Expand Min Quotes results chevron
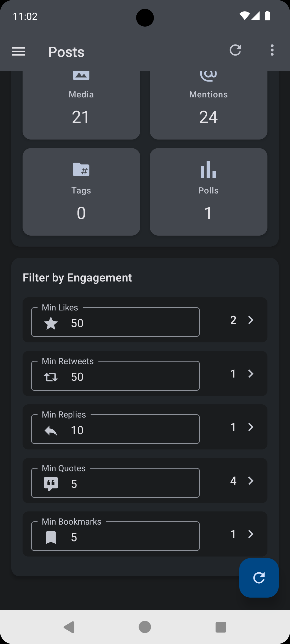Viewport: 290px width, 644px height. pyautogui.click(x=251, y=481)
